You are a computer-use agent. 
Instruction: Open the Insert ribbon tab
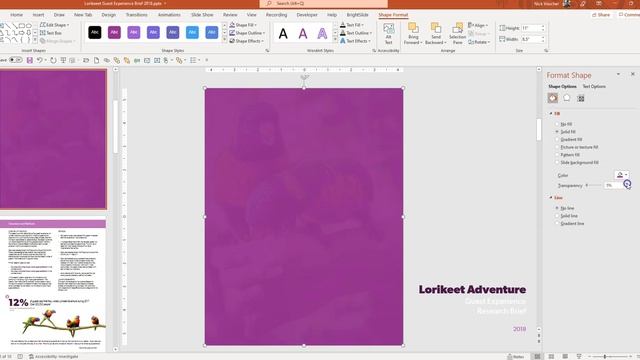tap(38, 15)
